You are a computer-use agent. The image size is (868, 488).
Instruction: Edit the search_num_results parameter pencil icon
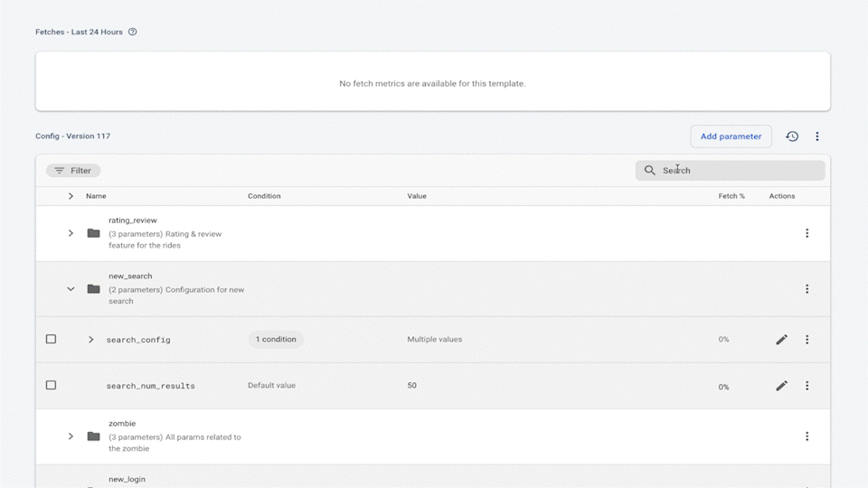tap(782, 386)
